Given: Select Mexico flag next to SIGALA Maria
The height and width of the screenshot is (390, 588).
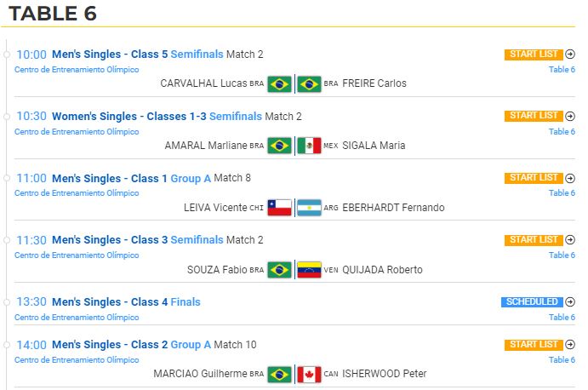Looking at the screenshot, I should point(309,146).
